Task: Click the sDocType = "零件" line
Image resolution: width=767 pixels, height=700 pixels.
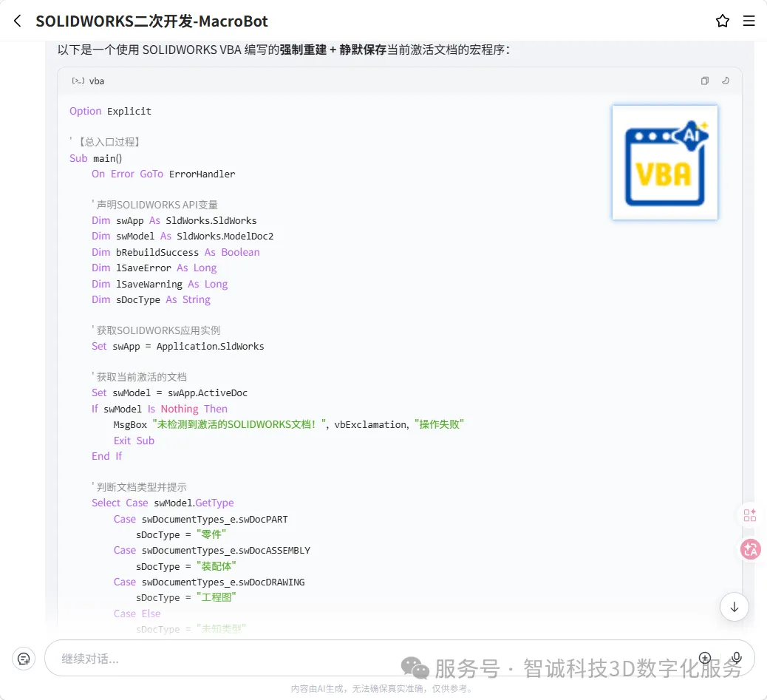Action: tap(181, 534)
